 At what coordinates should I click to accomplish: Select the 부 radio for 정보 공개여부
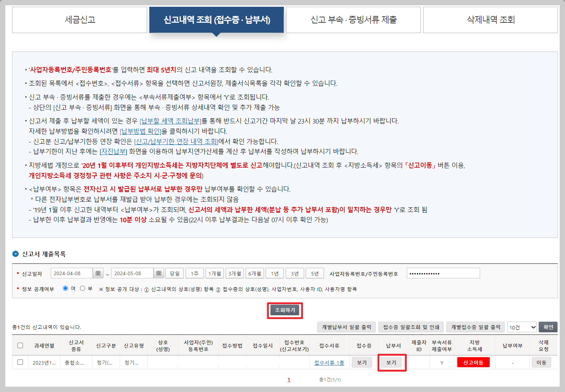82,288
